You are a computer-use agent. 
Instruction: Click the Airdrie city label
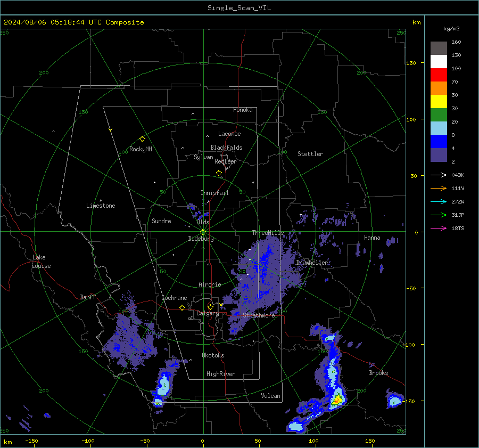210,284
